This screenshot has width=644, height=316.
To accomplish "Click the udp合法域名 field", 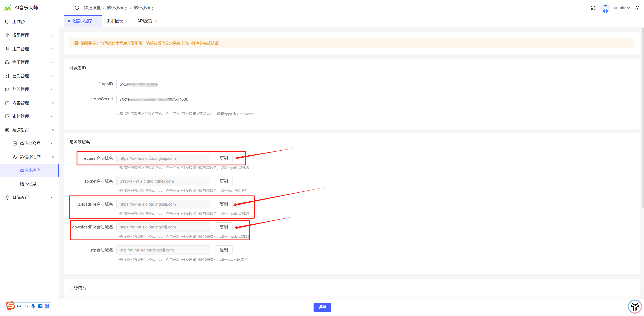I will point(163,250).
